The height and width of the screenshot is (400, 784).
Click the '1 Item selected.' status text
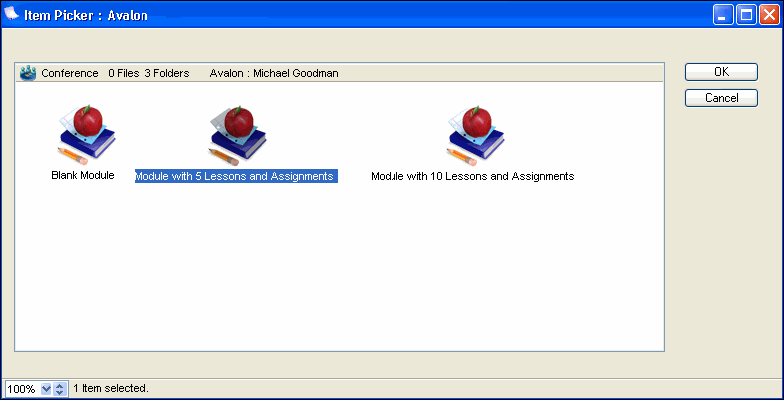pos(111,388)
